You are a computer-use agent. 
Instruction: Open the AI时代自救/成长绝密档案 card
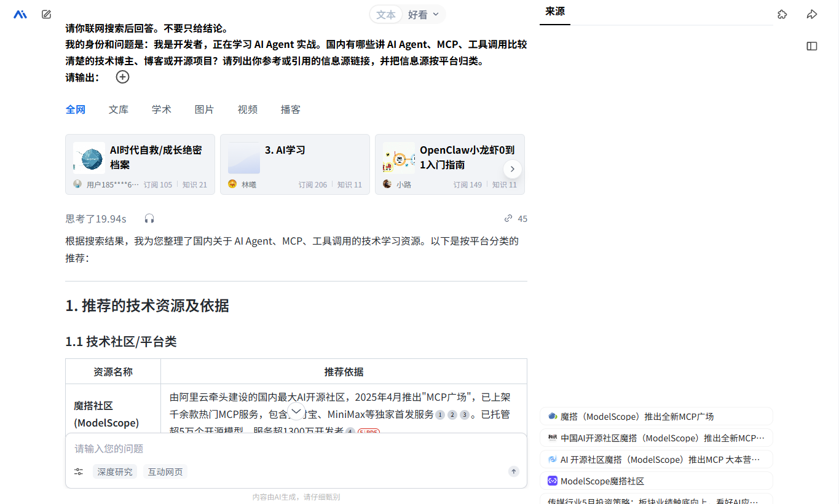(x=140, y=164)
